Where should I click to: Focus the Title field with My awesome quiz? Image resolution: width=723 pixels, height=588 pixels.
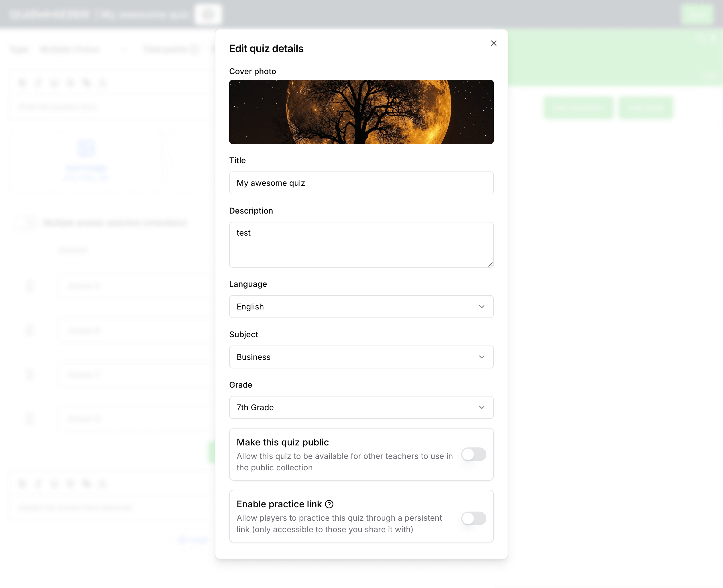pos(361,183)
